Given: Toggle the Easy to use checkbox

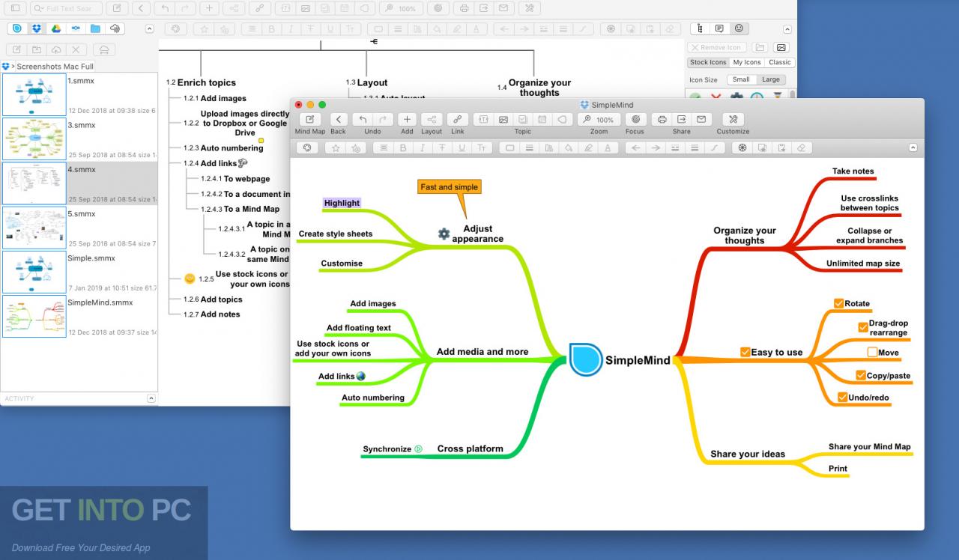Looking at the screenshot, I should [x=745, y=352].
